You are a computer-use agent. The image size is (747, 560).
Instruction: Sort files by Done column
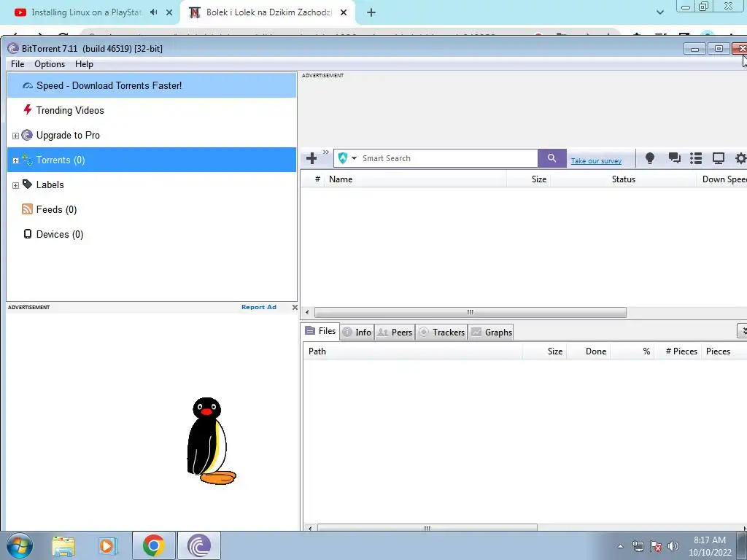click(x=589, y=351)
